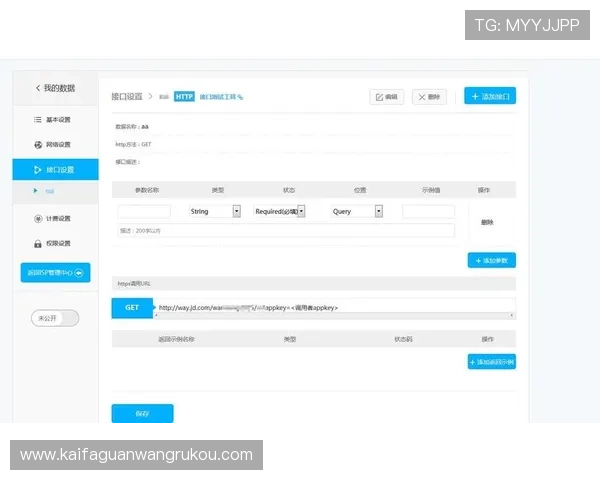Click the back arrow beside 我的数据
The width and height of the screenshot is (600, 480).
click(x=38, y=89)
